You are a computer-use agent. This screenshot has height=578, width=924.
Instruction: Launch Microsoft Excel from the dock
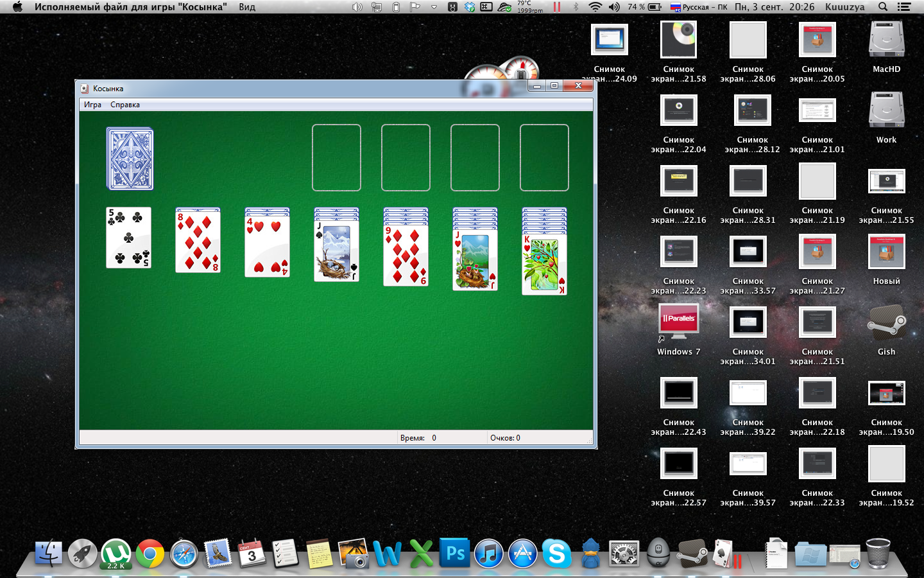pos(421,554)
